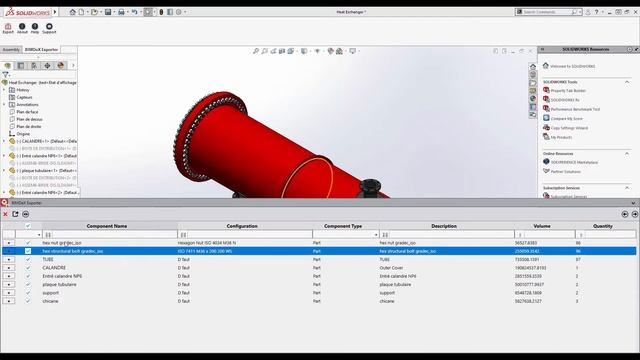
Task: Open the FeatureManager design tree tab icon
Action: [7, 65]
